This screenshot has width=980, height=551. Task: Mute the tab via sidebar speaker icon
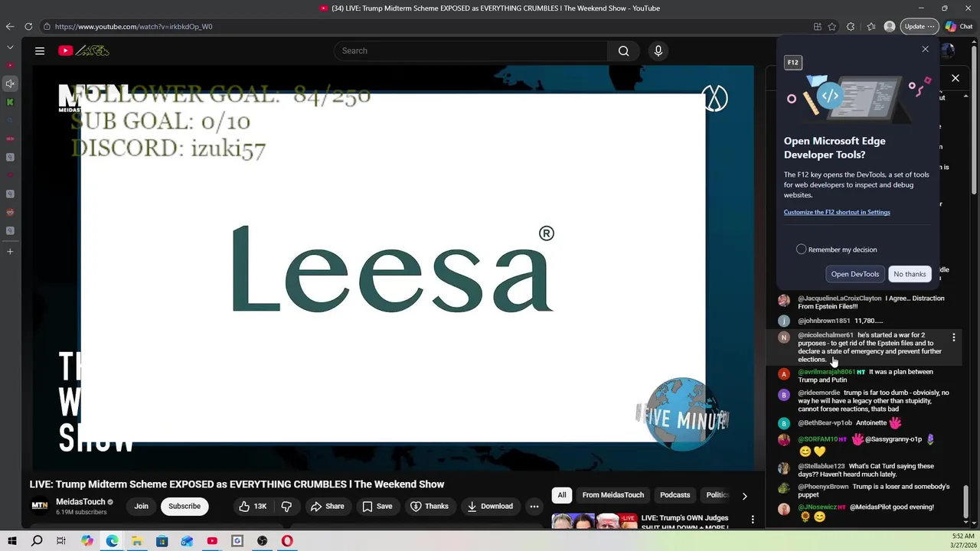pos(10,83)
